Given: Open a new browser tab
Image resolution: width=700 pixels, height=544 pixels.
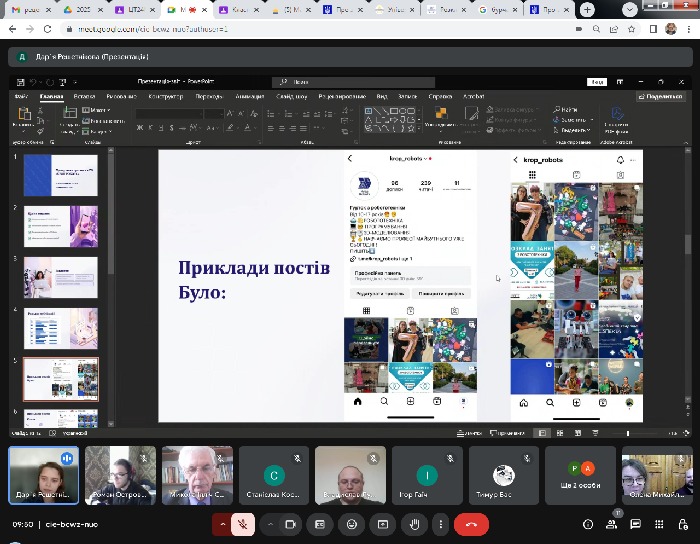Looking at the screenshot, I should pos(585,9).
